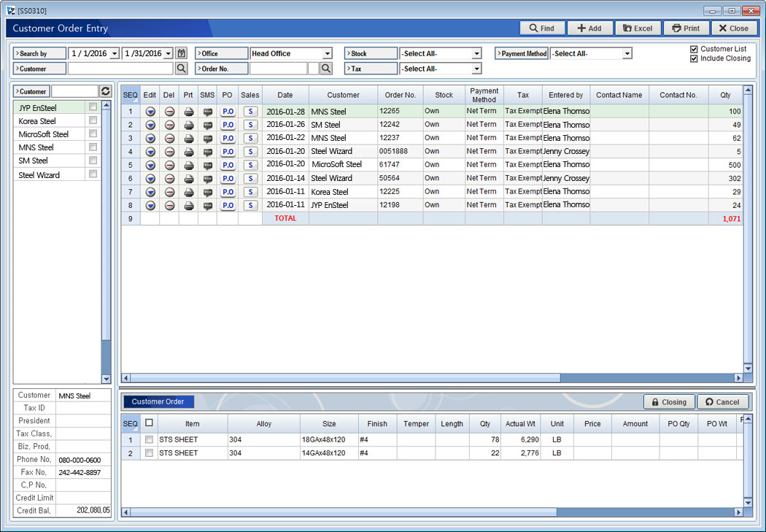Click the Search by label button
This screenshot has height=532, width=766.
pyautogui.click(x=39, y=53)
